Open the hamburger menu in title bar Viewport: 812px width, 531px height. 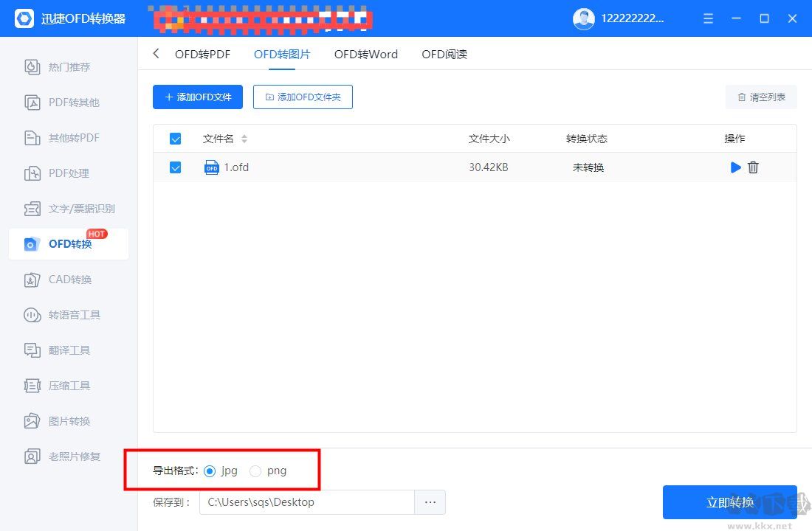707,18
